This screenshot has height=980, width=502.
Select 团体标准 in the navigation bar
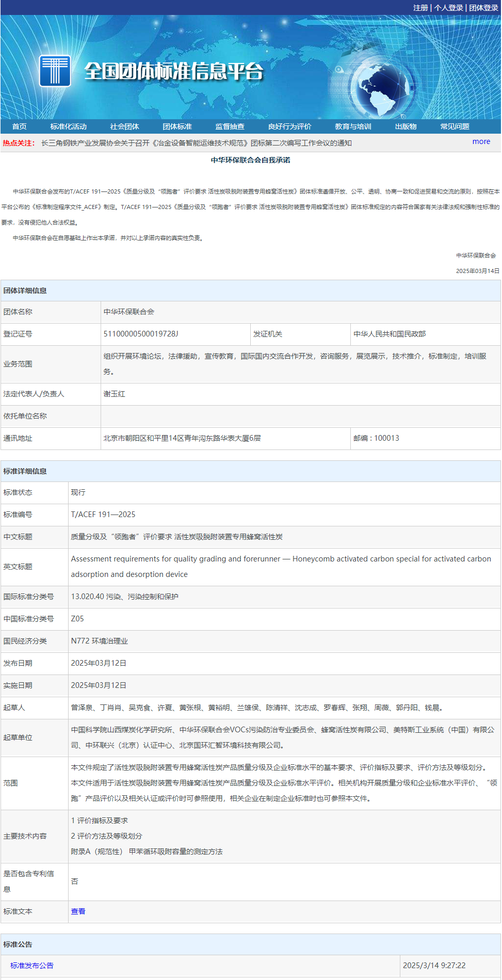(177, 126)
